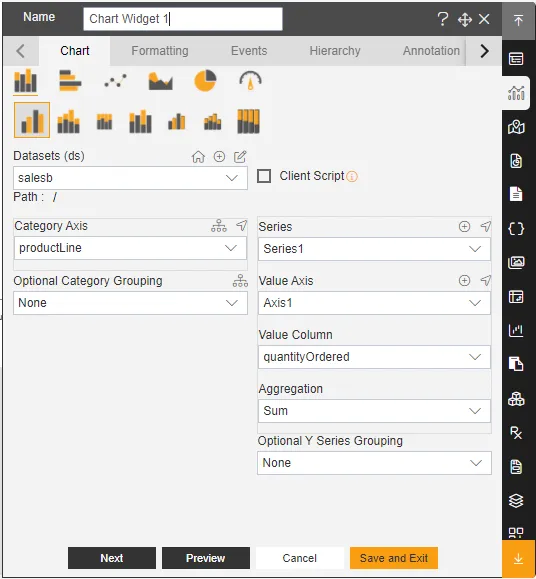The height and width of the screenshot is (579, 536).
Task: Click the Chart Widget name input field
Action: tap(183, 18)
